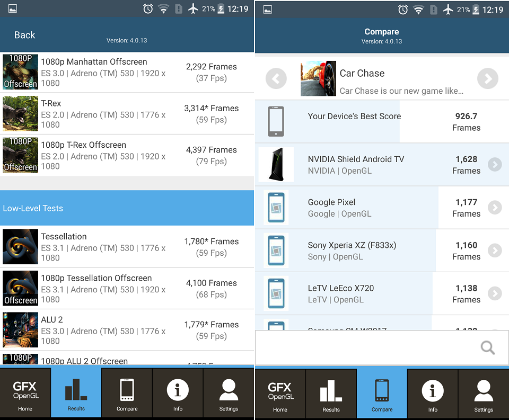Expand Google Pixel details chevron
This screenshot has width=509, height=420.
point(495,208)
